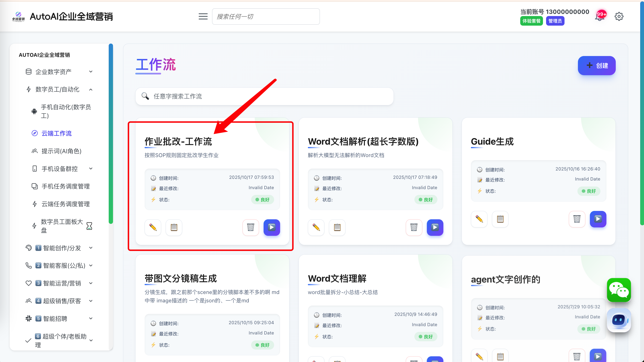The height and width of the screenshot is (362, 644).
Task: Delete the Word文档解析(超长字数版) workflow trash icon
Action: [x=414, y=227]
